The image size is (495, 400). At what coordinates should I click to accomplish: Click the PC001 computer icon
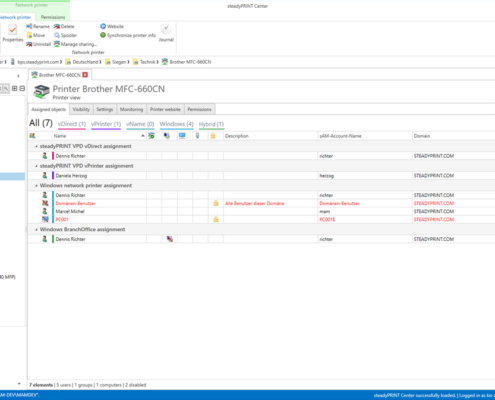[x=45, y=219]
